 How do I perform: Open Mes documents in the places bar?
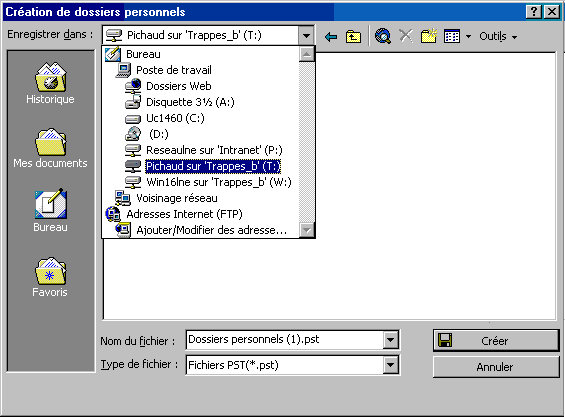click(50, 148)
